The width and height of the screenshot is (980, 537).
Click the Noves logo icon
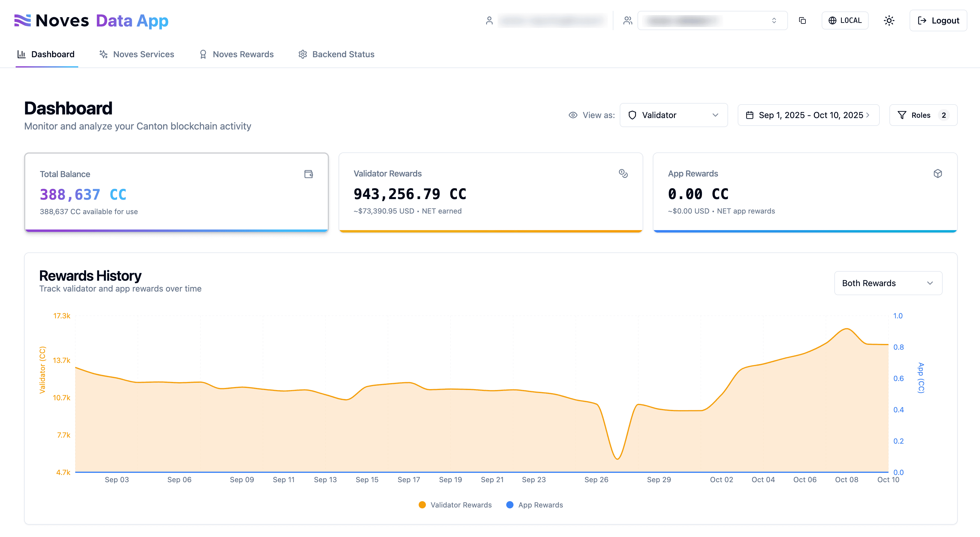(23, 20)
